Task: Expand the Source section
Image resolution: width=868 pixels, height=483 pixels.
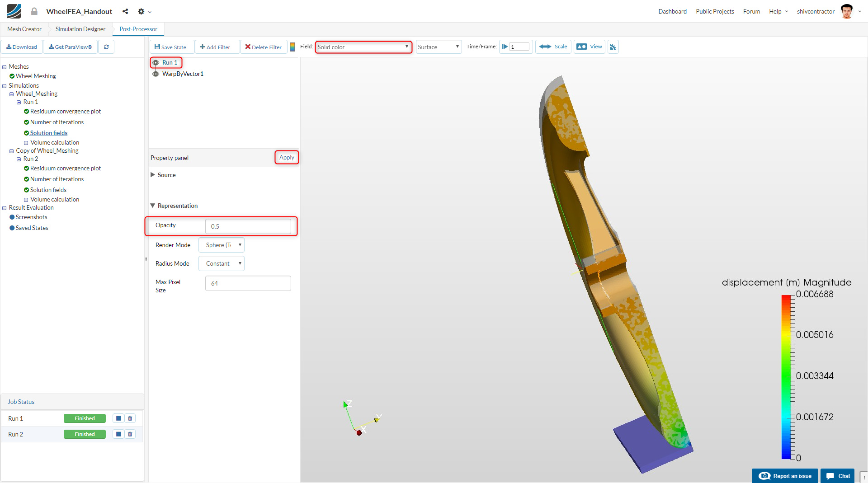Action: [x=153, y=175]
